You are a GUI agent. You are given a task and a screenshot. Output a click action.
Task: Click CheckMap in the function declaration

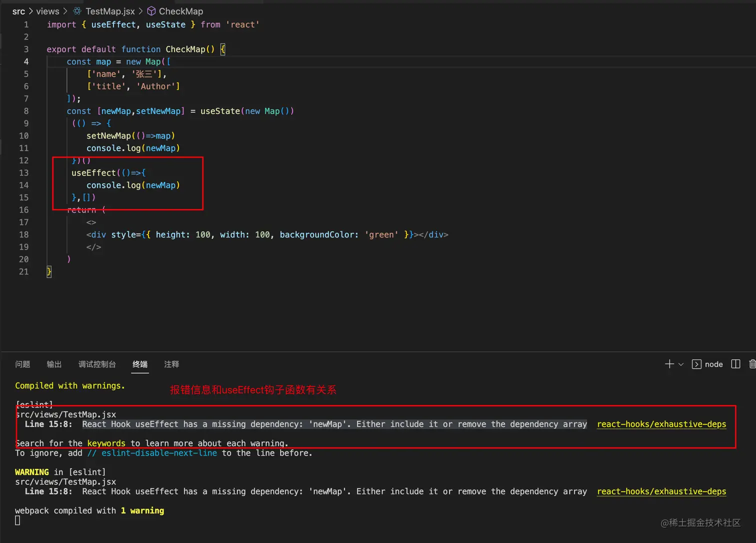tap(185, 49)
